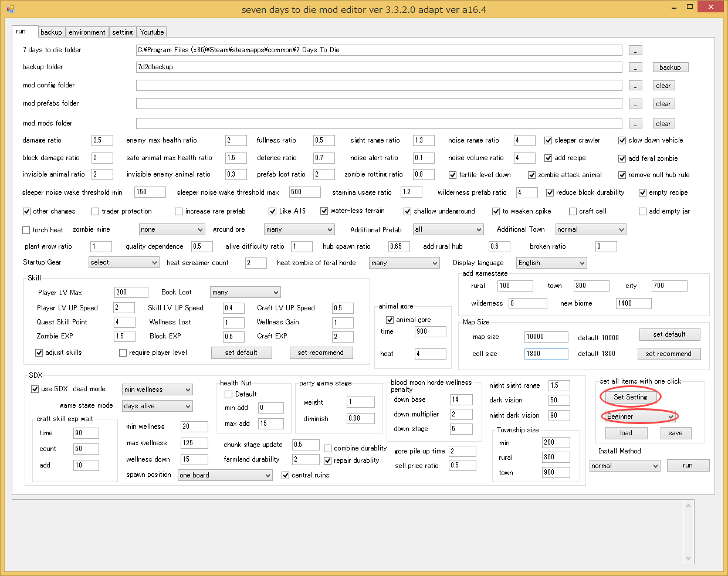The height and width of the screenshot is (576, 728).
Task: Clear the mod mods folder path
Action: click(x=663, y=124)
